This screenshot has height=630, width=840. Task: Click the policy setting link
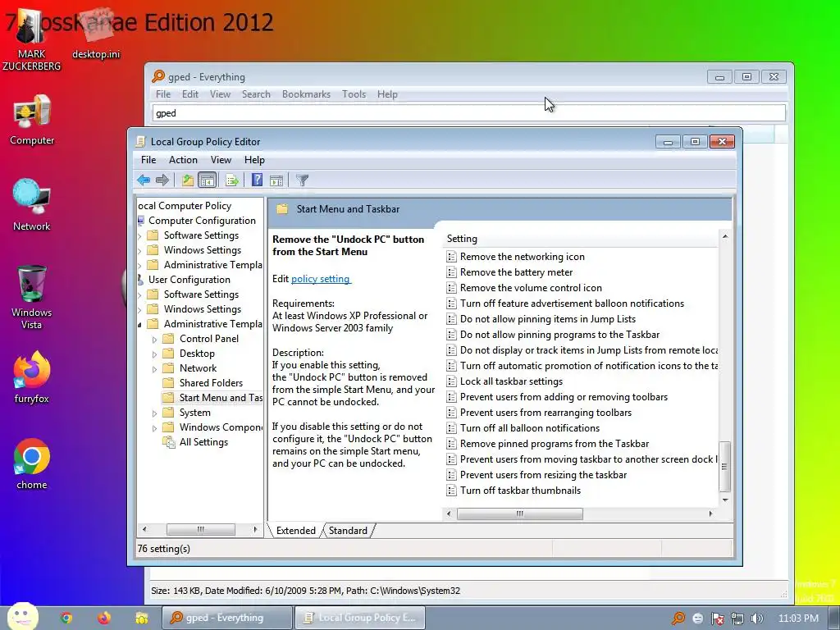coord(321,279)
